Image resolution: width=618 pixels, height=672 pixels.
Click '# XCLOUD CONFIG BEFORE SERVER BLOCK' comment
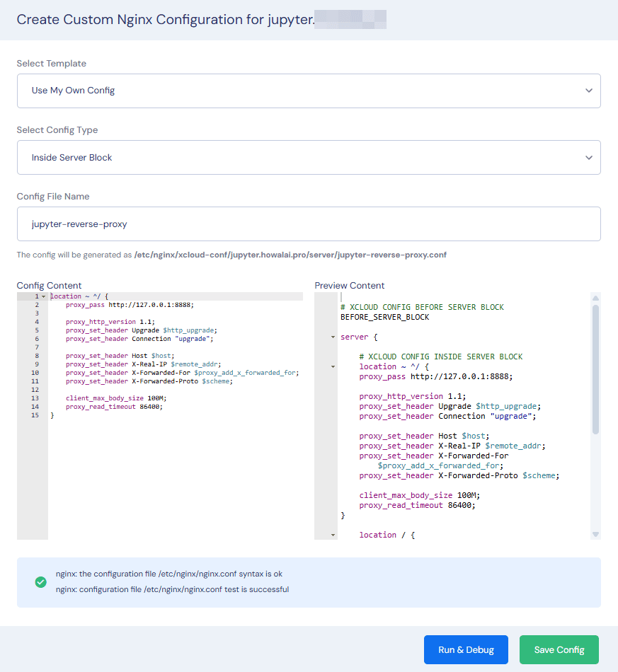[x=423, y=307]
